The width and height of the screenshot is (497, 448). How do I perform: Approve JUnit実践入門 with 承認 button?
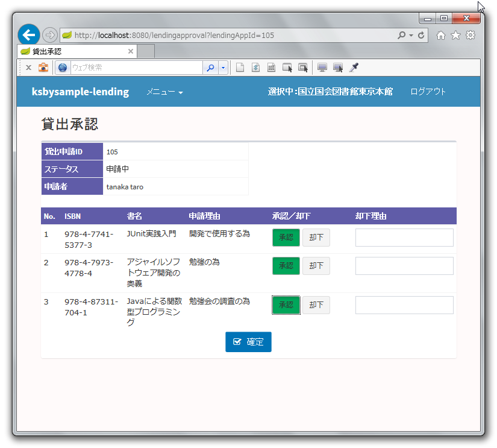point(286,238)
